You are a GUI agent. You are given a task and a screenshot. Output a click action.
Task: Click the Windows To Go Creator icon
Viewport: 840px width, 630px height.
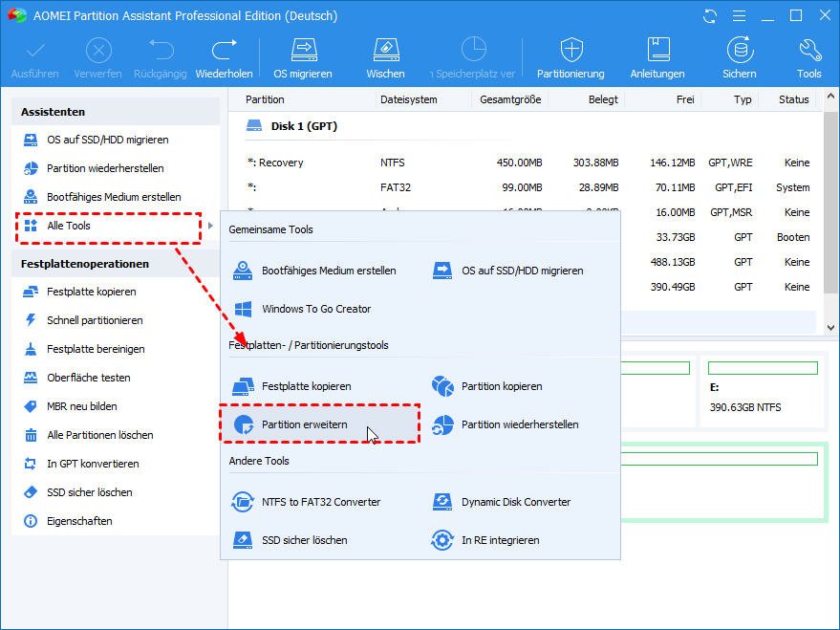(x=244, y=309)
